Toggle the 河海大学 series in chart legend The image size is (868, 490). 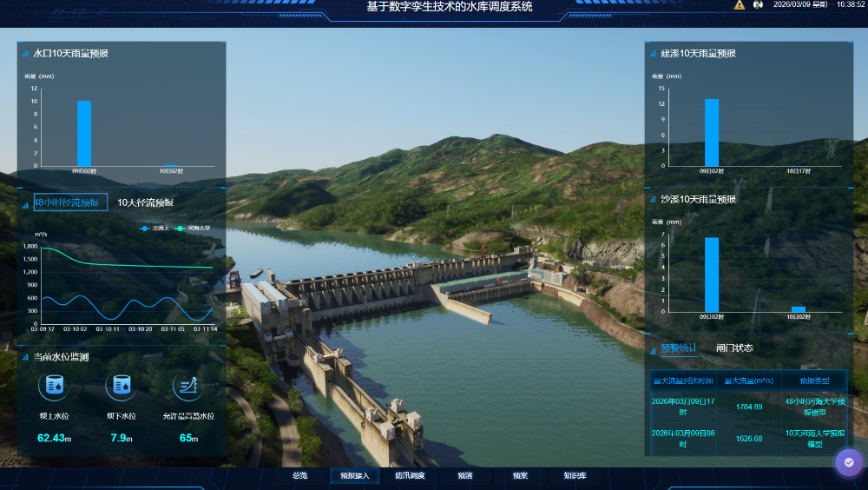(193, 228)
